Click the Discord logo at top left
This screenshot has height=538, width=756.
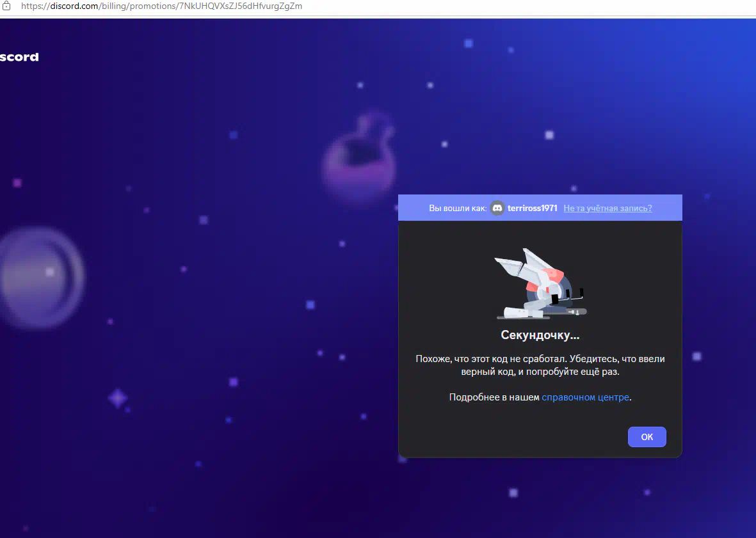pyautogui.click(x=19, y=57)
